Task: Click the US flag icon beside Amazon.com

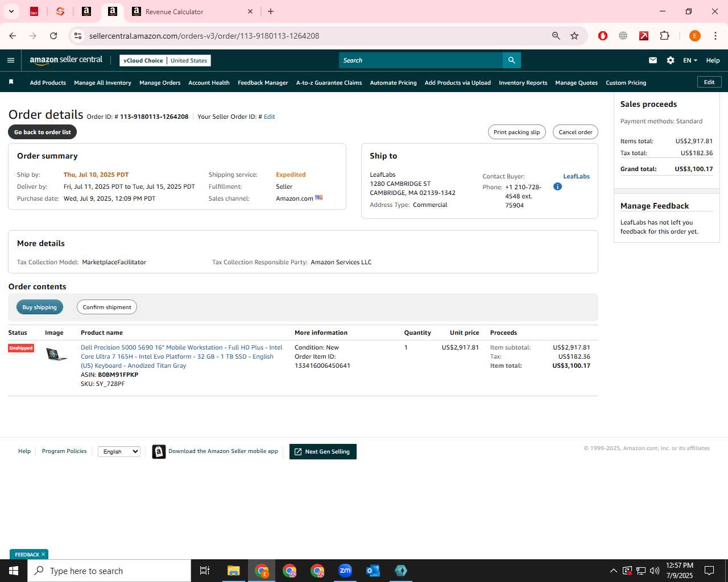Action: tap(319, 198)
